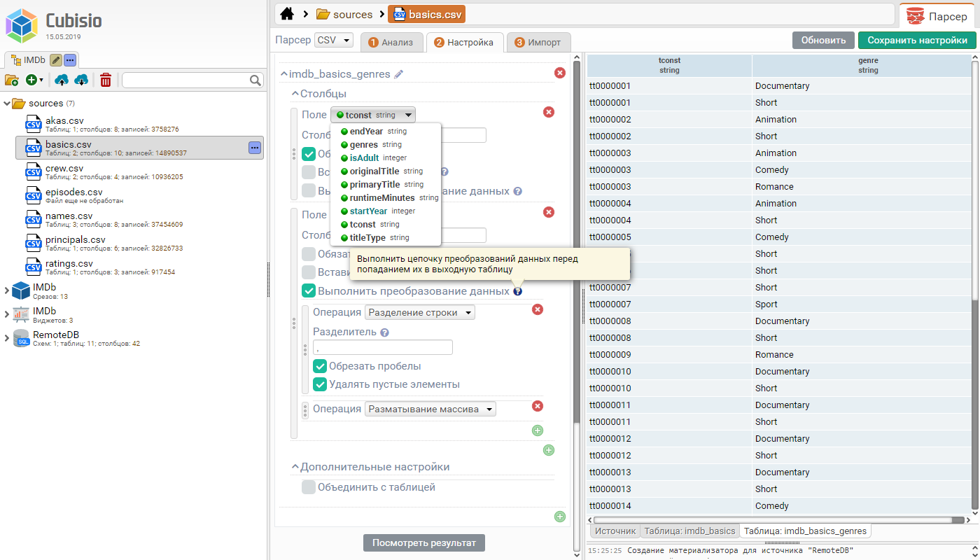Open options menu for basics.csv
980x560 pixels.
255,148
